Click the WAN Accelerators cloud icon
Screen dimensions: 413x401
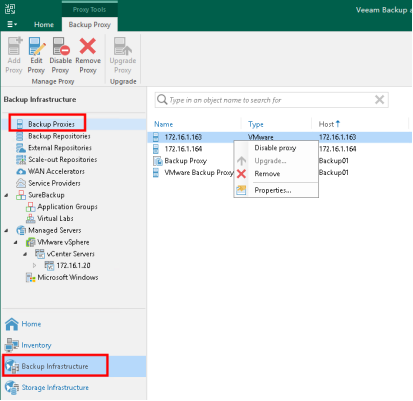tap(21, 171)
